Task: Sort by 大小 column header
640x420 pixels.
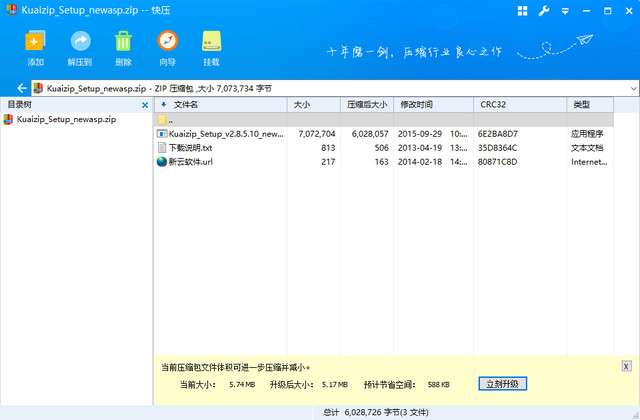Action: point(313,105)
